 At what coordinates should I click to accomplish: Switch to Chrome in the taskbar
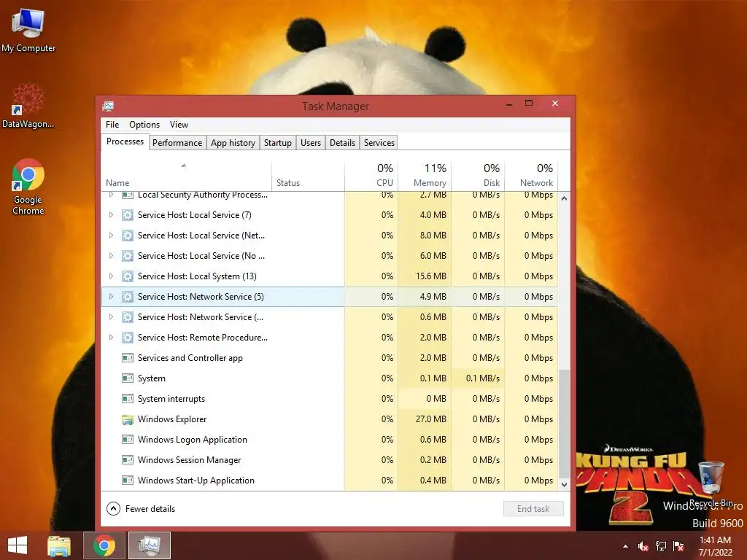(x=104, y=545)
